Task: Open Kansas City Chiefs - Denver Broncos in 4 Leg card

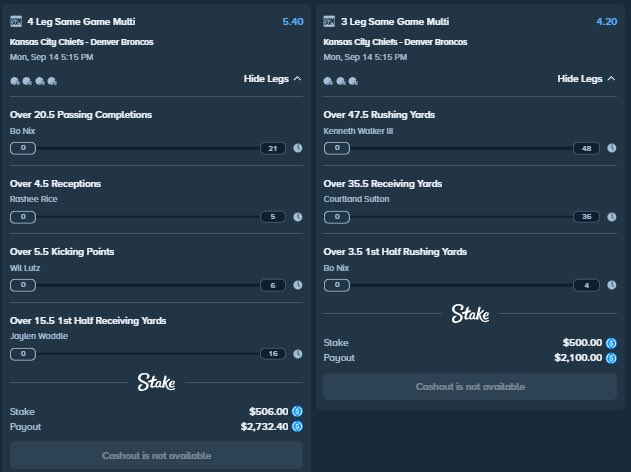Action: tap(82, 42)
